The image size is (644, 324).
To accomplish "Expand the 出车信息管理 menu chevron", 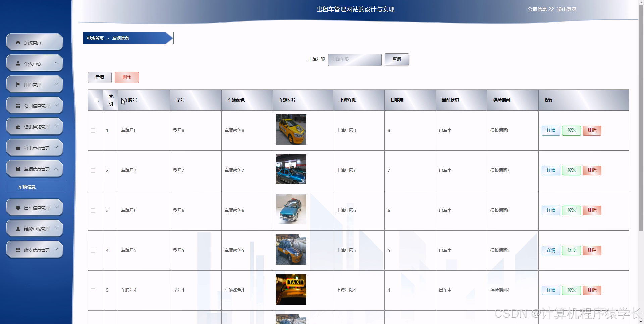I will pos(56,207).
